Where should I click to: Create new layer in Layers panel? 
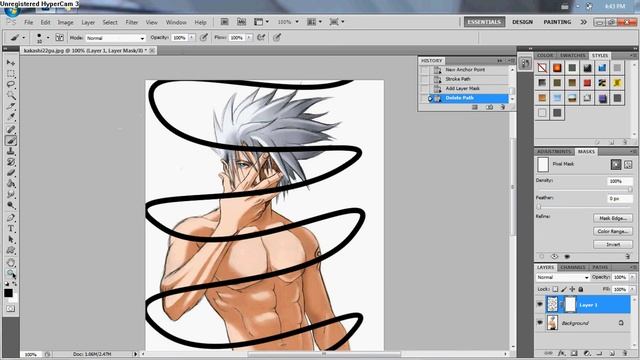click(612, 353)
